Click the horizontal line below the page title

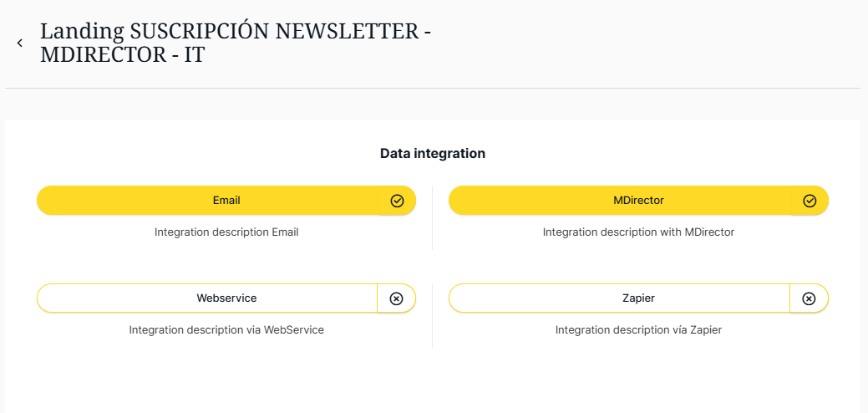(433, 88)
